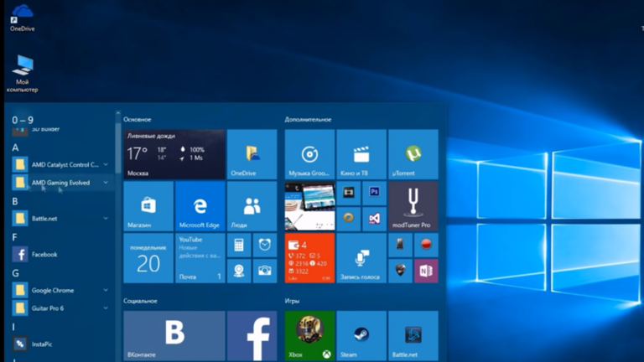Viewport: 644px width, 362px height.
Task: Open the µTorrent tile
Action: (x=413, y=154)
